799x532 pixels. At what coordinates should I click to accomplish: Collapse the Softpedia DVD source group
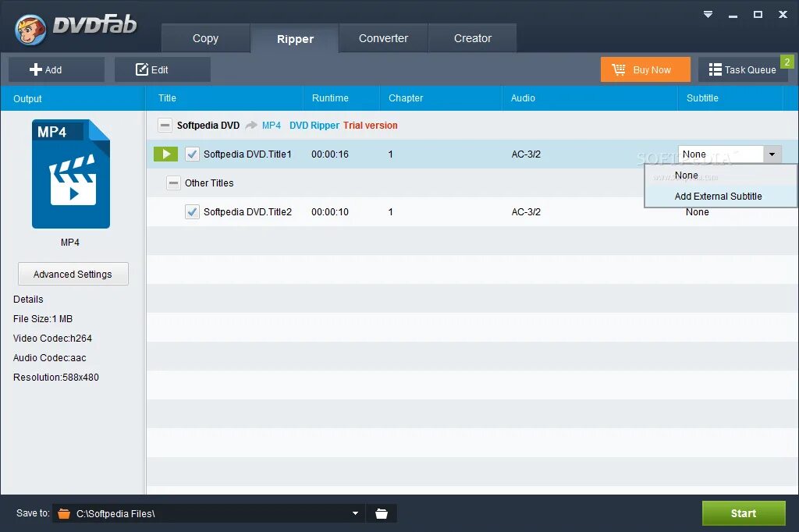[165, 126]
